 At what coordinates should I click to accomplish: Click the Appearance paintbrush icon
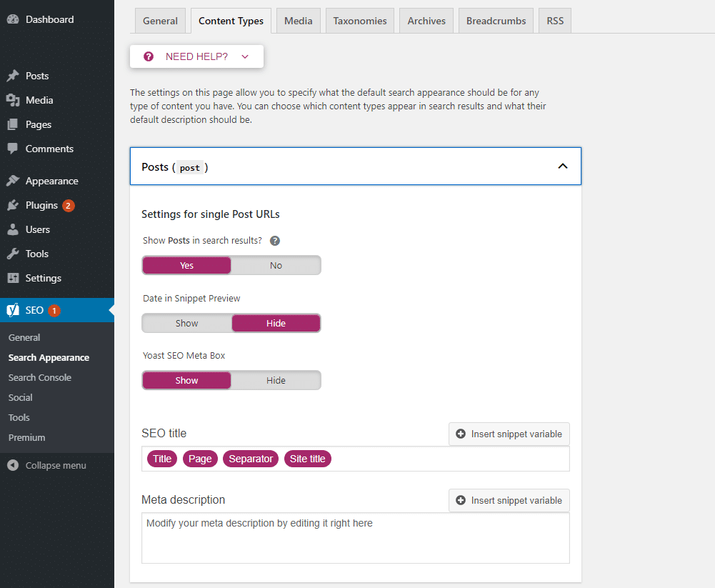pos(13,181)
